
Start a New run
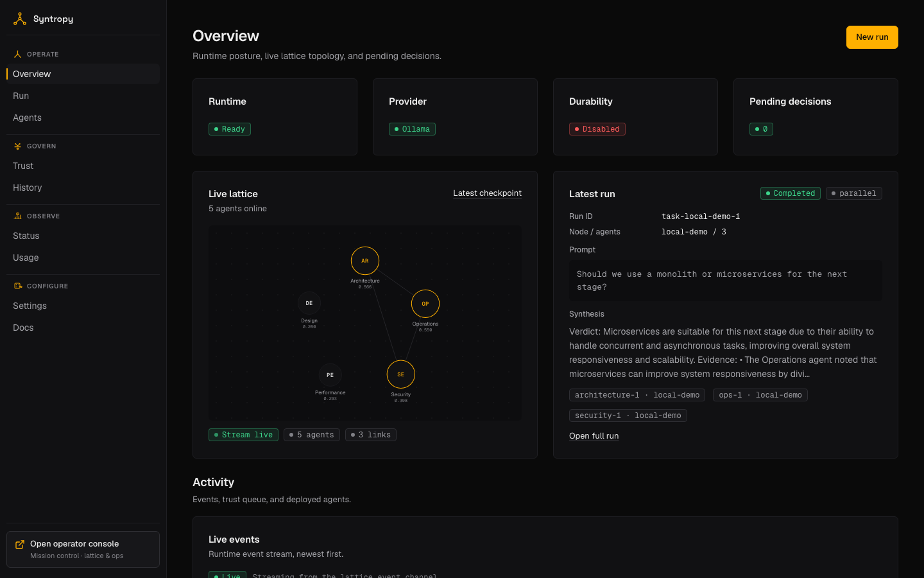tap(872, 37)
